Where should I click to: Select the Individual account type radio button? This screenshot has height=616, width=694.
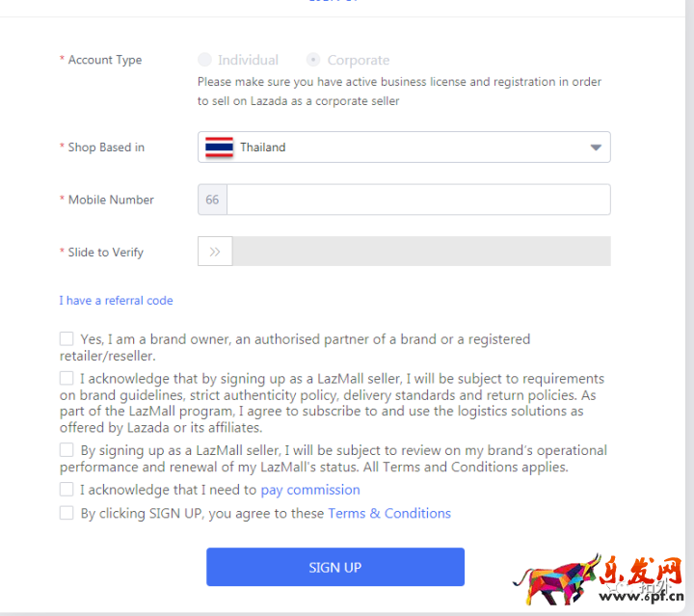tap(204, 60)
